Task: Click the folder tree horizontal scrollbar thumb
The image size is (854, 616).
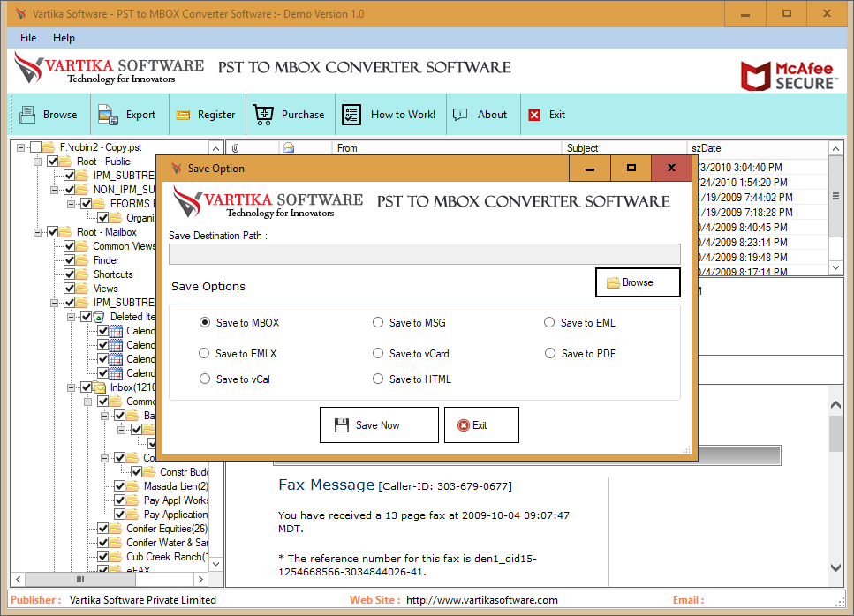Action: pos(80,579)
